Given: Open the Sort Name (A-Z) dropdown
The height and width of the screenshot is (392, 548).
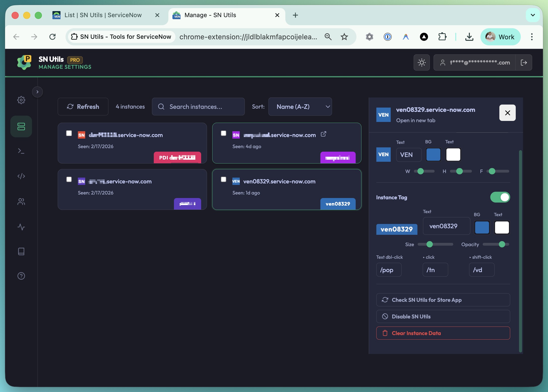Looking at the screenshot, I should coord(300,107).
